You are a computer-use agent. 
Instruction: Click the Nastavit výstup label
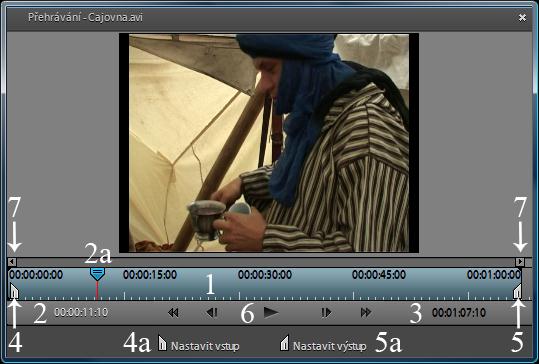(329, 346)
